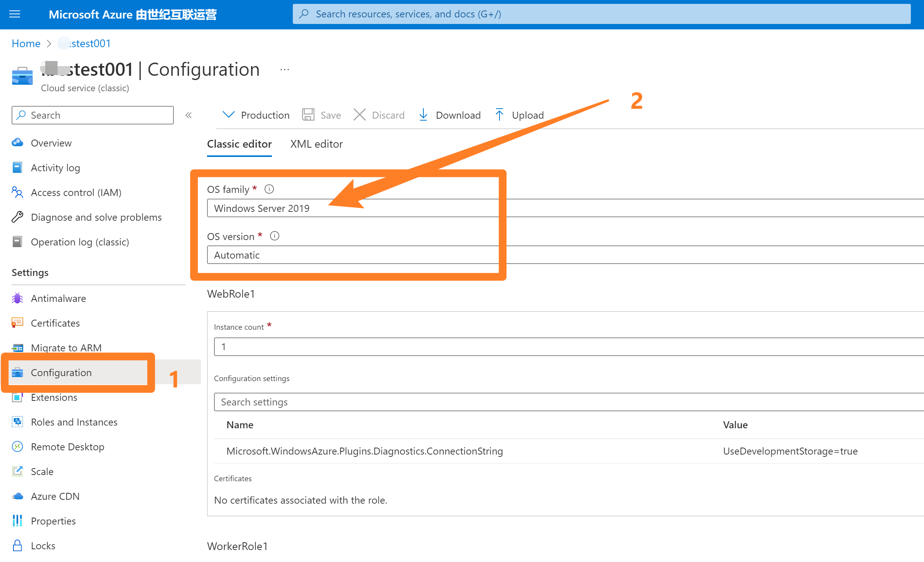
Task: Open Azure CDN settings
Action: 55,496
